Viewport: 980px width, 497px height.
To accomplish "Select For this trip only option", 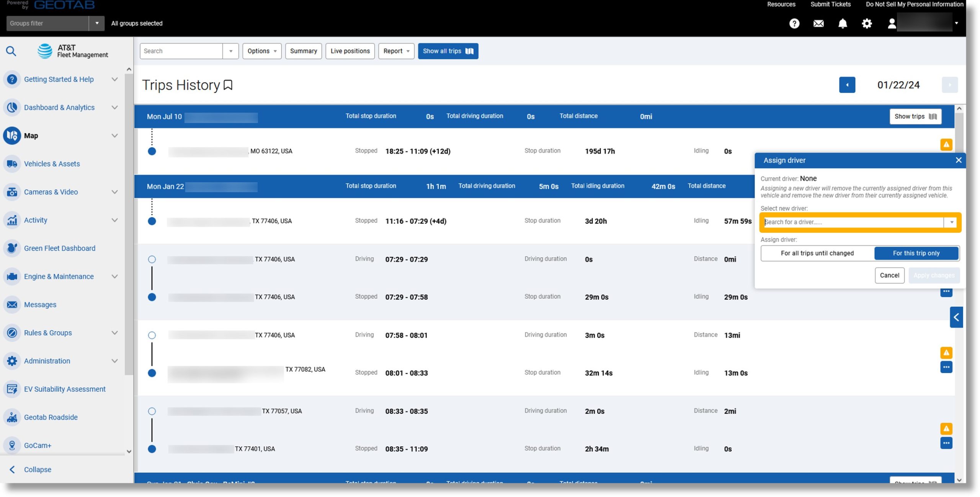I will (x=916, y=253).
